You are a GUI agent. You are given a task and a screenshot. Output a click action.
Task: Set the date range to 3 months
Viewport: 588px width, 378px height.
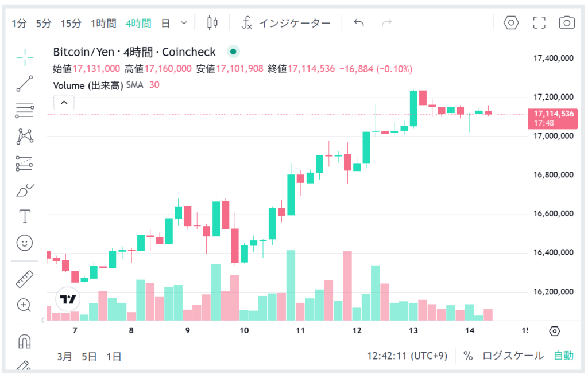coord(65,356)
